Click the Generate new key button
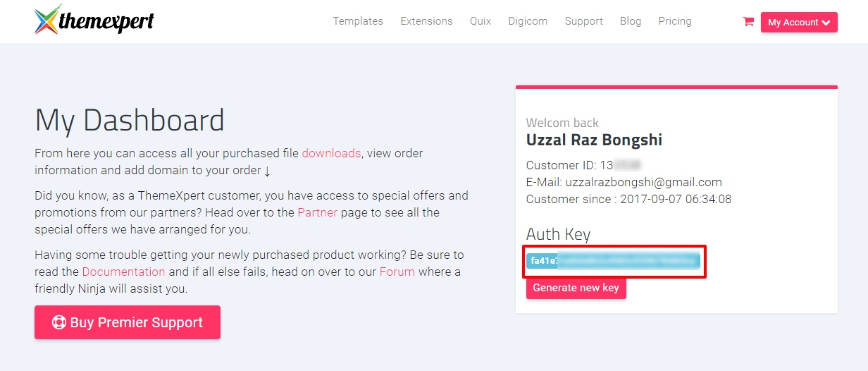Viewport: 868px width, 371px height. pyautogui.click(x=576, y=288)
